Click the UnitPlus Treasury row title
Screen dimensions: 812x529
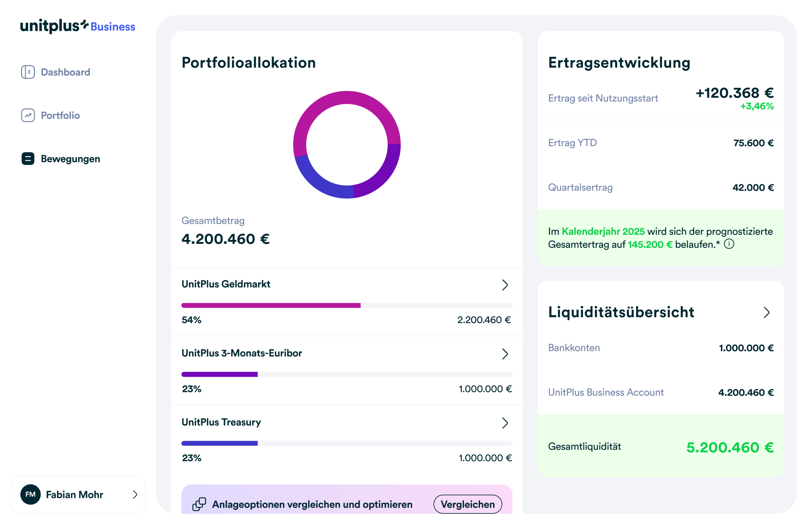click(221, 422)
